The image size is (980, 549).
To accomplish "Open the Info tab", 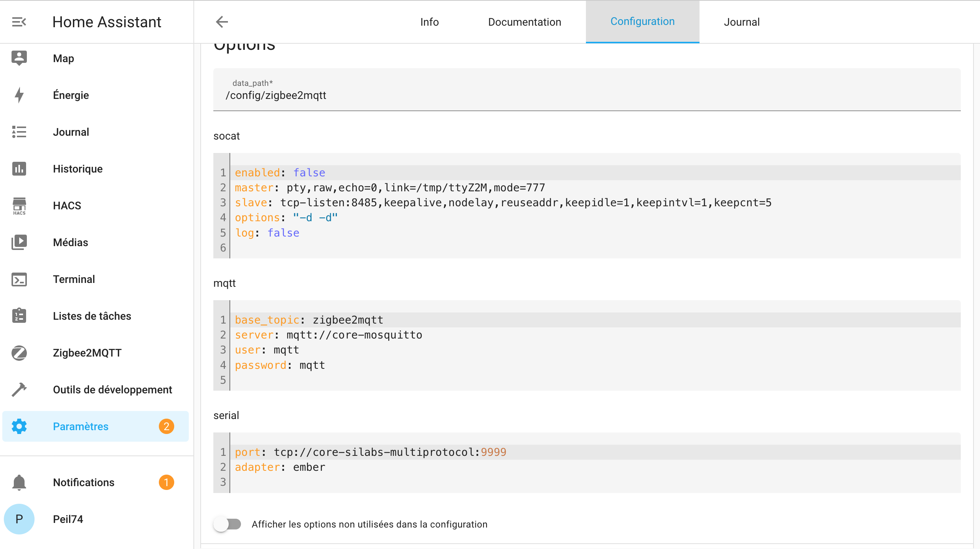I will point(429,22).
